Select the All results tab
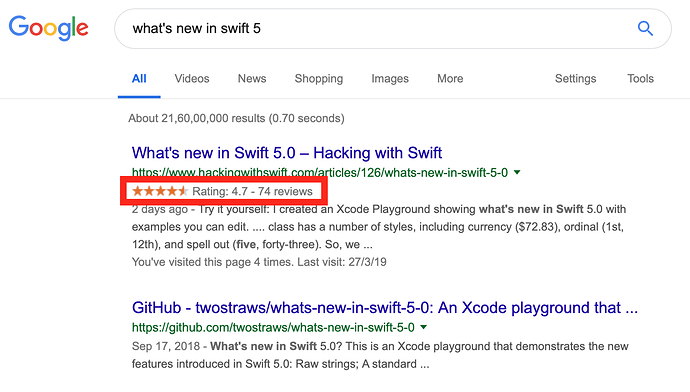 pyautogui.click(x=139, y=79)
